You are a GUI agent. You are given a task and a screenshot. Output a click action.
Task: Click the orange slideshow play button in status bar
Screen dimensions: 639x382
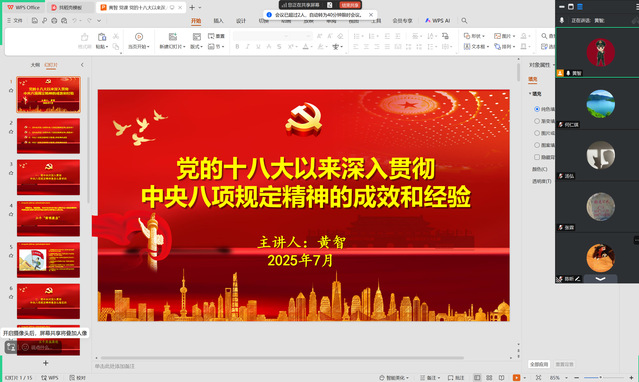(516, 378)
